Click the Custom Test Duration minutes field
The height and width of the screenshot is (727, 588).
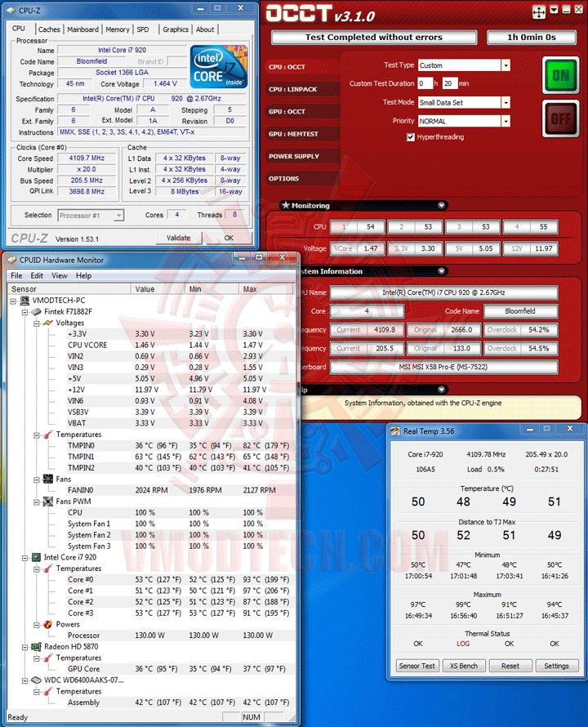click(x=450, y=83)
